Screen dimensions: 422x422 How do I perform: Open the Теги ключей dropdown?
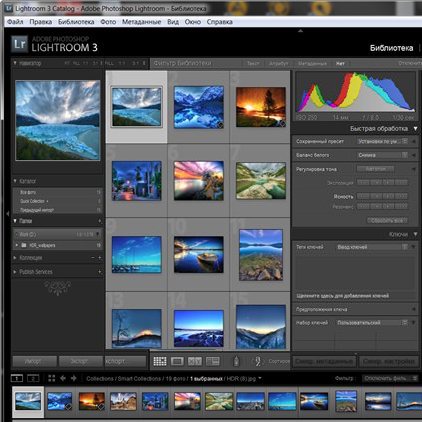pos(371,247)
